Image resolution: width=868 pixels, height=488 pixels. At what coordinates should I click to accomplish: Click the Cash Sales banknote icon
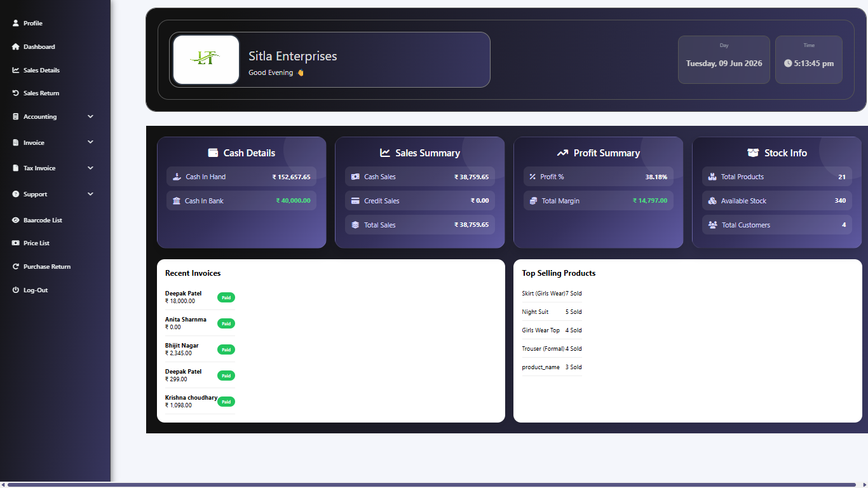[355, 177]
